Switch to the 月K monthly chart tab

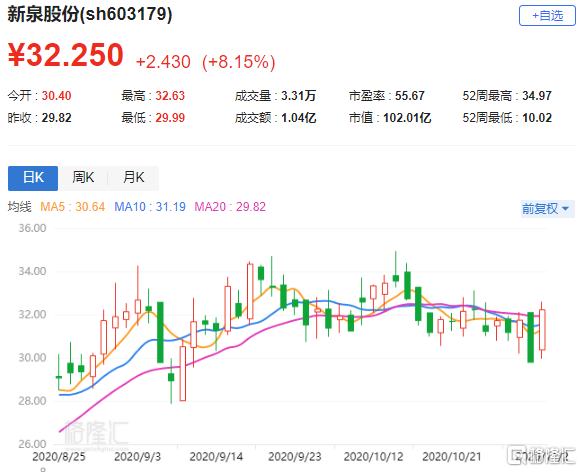[134, 178]
